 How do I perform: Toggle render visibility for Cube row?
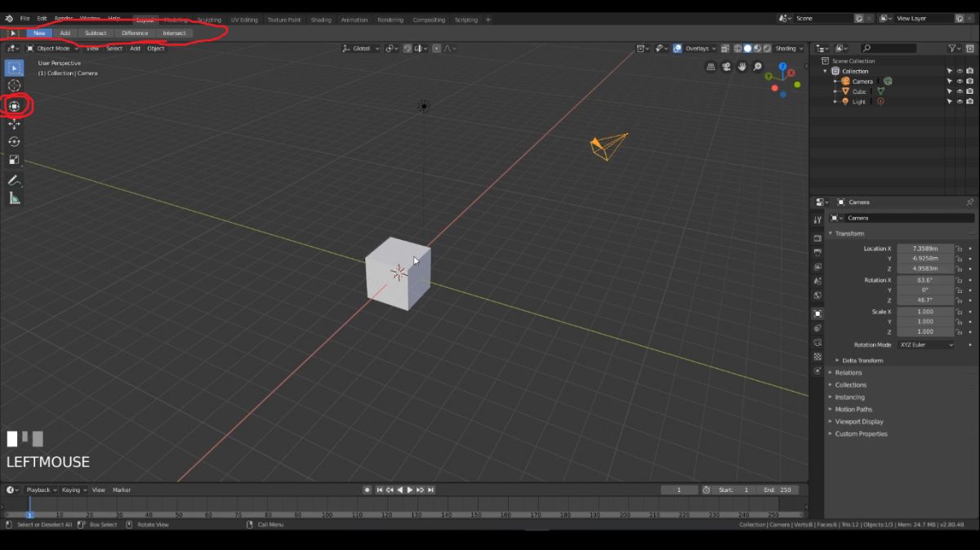969,91
